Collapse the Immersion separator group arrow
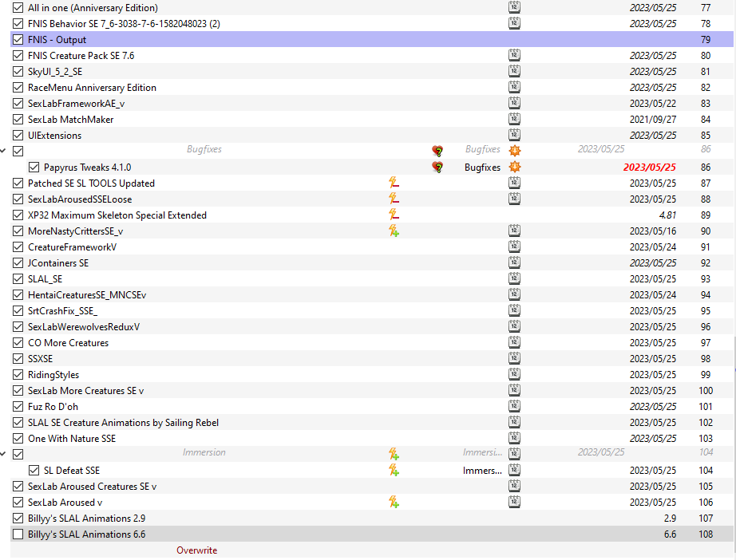 3,454
